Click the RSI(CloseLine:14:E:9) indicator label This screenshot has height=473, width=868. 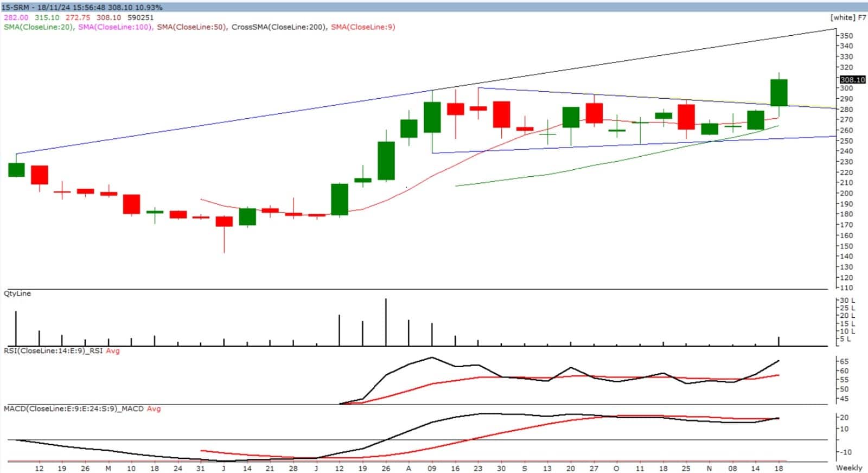click(53, 351)
